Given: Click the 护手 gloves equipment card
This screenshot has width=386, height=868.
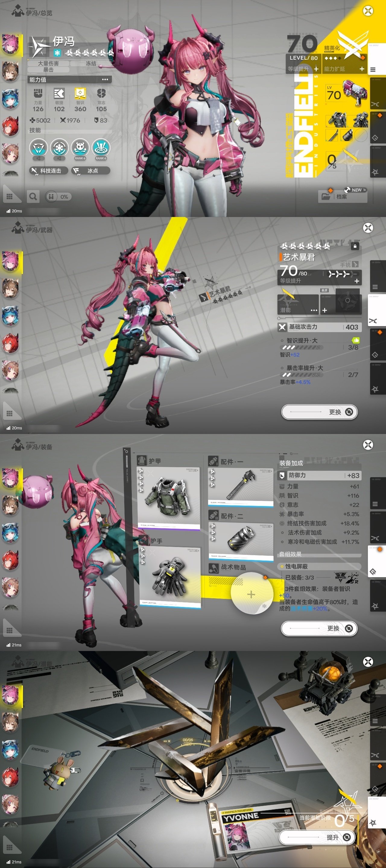Looking at the screenshot, I should (170, 577).
